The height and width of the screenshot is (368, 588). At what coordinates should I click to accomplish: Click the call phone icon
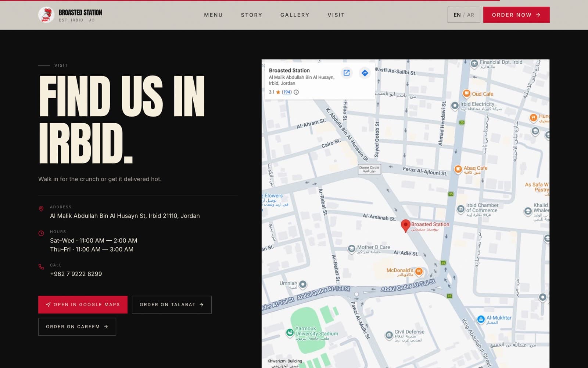tap(41, 267)
